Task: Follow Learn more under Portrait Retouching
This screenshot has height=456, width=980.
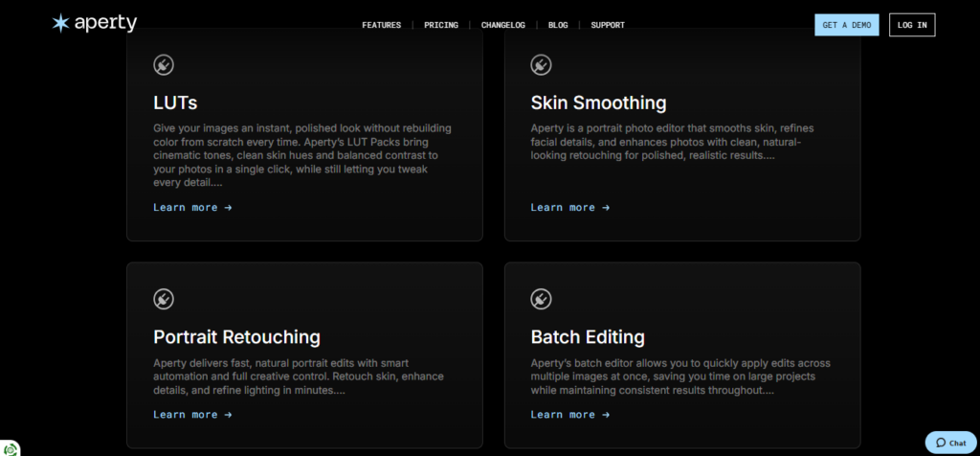Action: click(x=192, y=415)
